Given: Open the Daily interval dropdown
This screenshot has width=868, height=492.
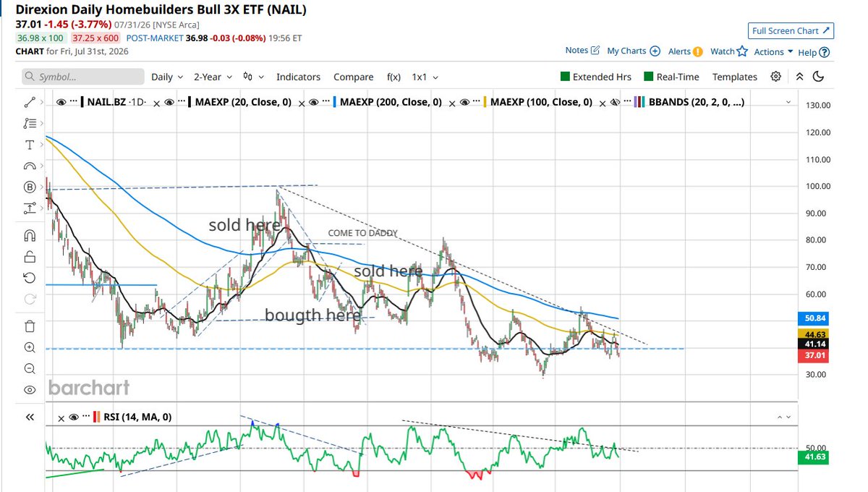Looking at the screenshot, I should (x=166, y=77).
